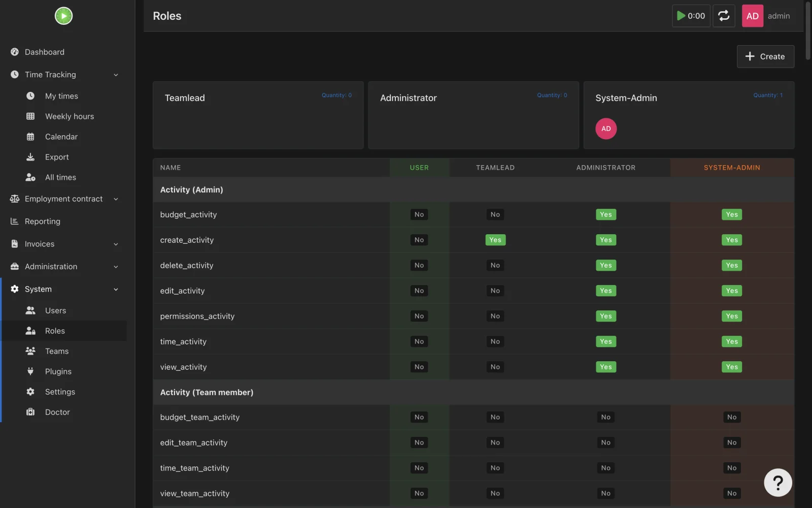Image resolution: width=812 pixels, height=508 pixels.
Task: Click the AD avatar in the top bar
Action: 753,16
